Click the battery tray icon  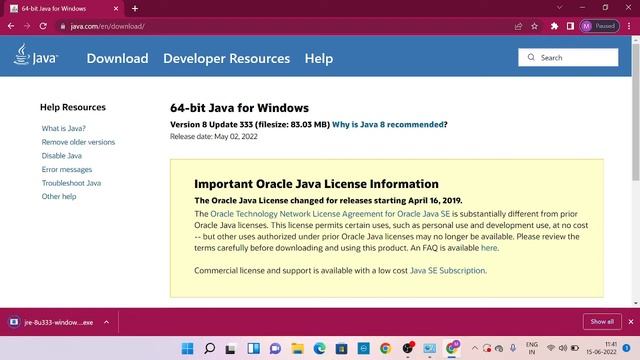575,348
